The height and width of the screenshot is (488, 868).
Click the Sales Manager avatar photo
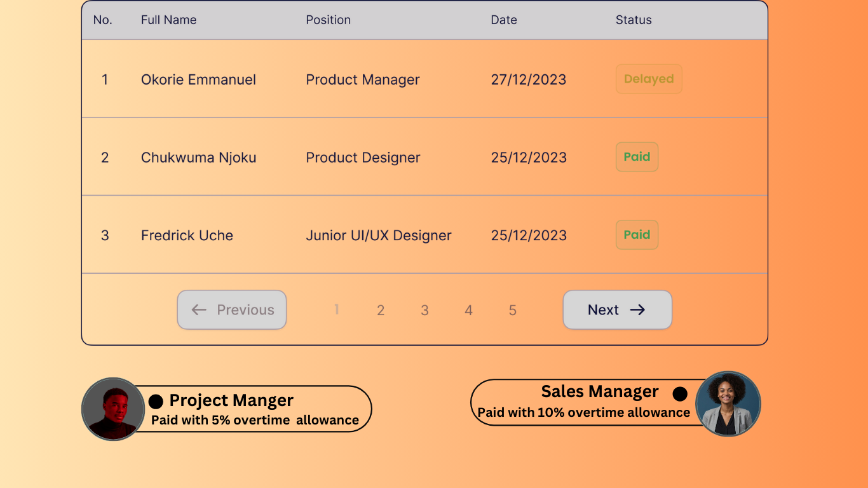click(728, 403)
